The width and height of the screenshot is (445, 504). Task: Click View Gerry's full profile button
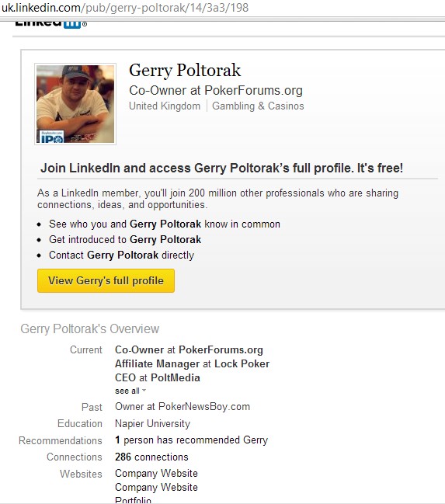click(106, 280)
